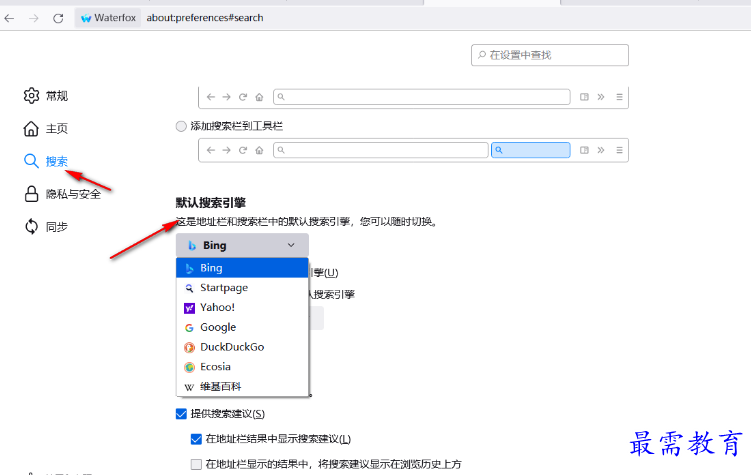This screenshot has height=475, width=751.
Task: Click the Ecosia globe icon
Action: tap(189, 367)
